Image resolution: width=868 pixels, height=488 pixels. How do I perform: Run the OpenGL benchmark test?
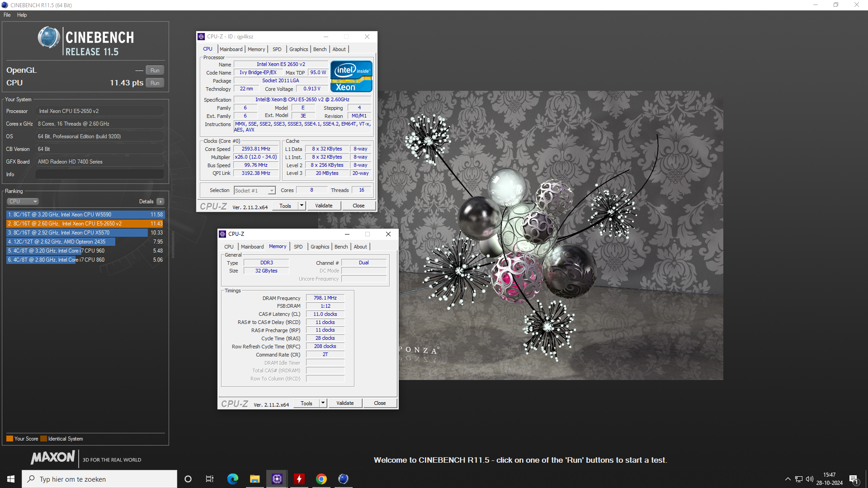155,70
